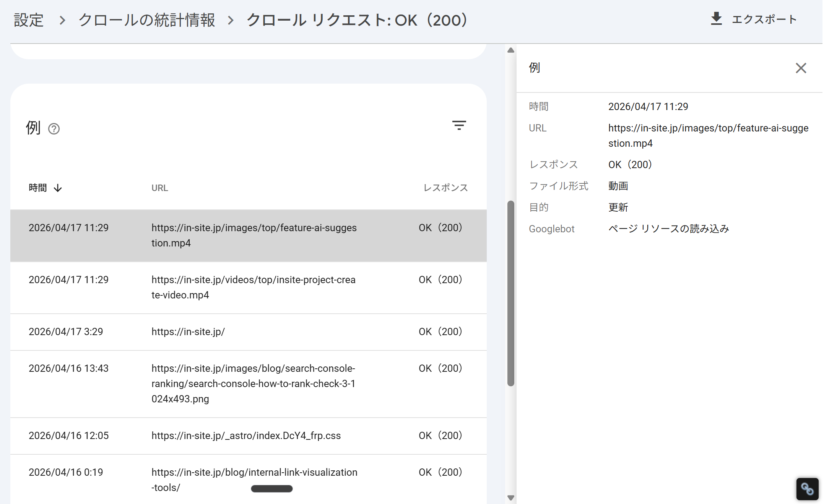Open the クロールの統計情報 breadcrumb link
This screenshot has height=504, width=824.
click(146, 20)
